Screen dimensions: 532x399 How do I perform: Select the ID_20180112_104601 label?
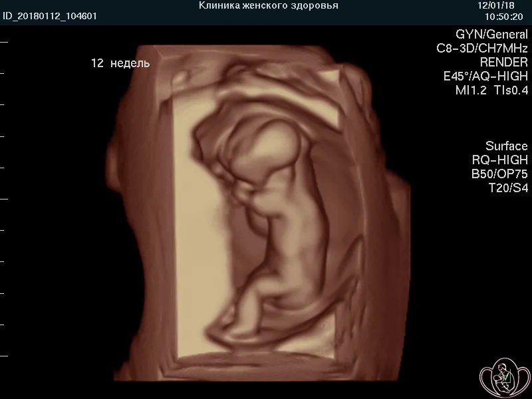coord(50,16)
